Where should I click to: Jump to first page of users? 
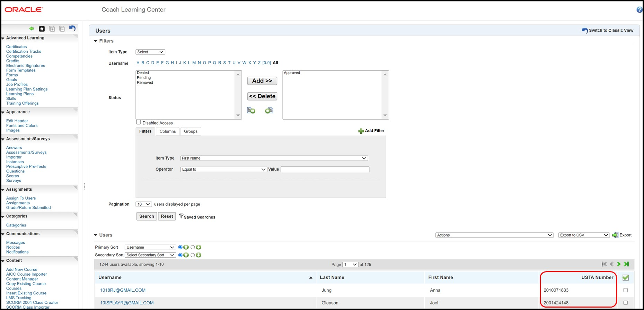[x=604, y=264]
